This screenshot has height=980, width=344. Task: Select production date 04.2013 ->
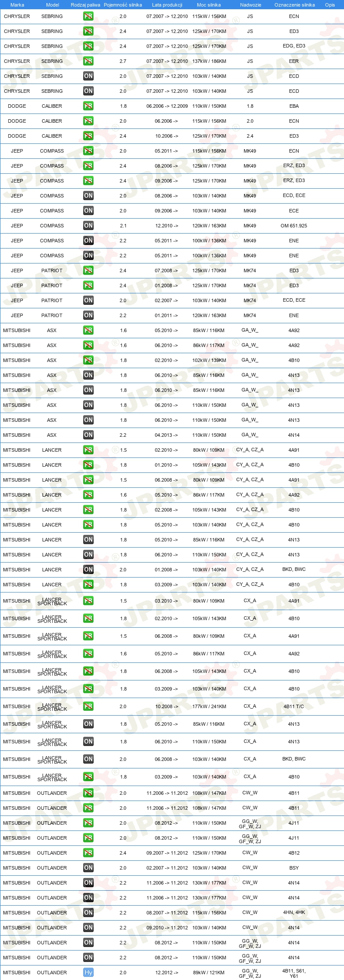[166, 435]
